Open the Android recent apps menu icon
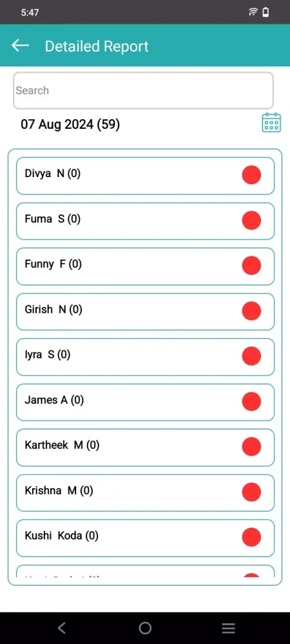 (228, 627)
